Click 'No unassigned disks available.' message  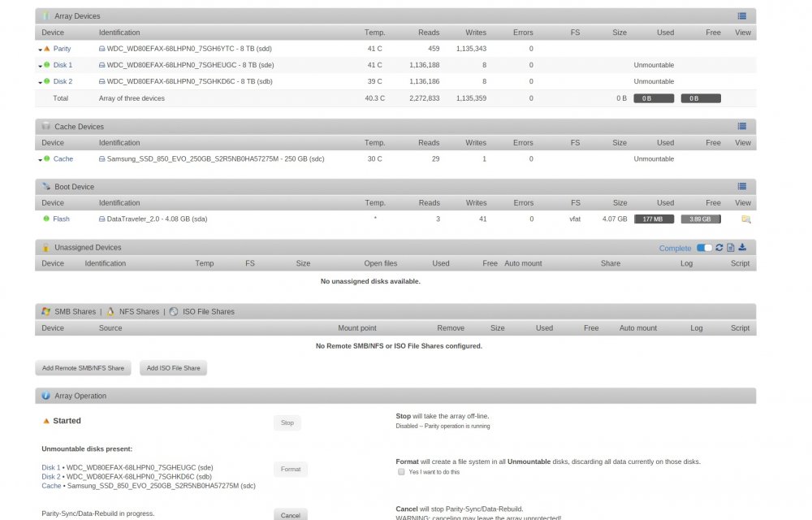coord(370,281)
